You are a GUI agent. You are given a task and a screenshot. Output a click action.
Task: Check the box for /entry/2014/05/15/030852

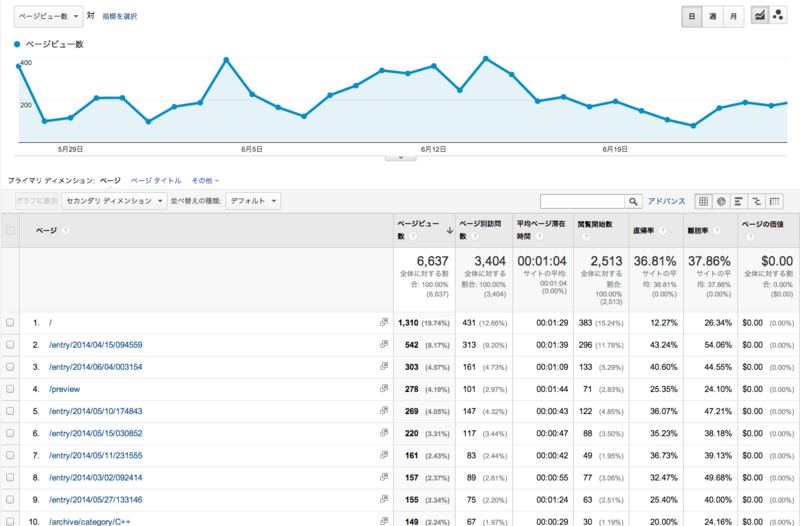click(x=10, y=433)
